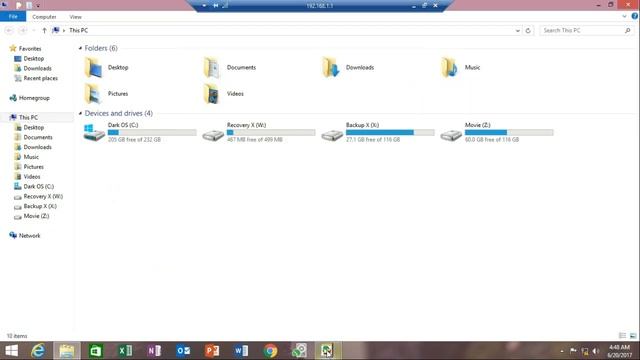
Task: Open File Explorer taskbar icon
Action: [67, 351]
